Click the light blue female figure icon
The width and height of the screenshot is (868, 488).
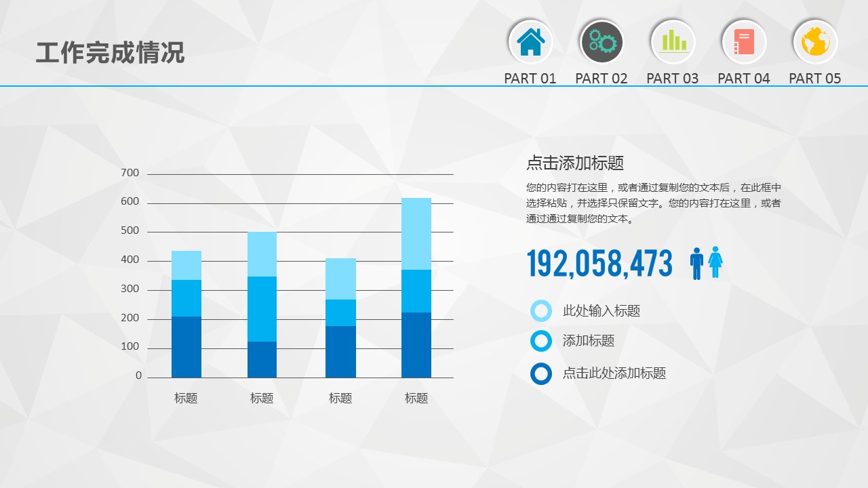[715, 263]
